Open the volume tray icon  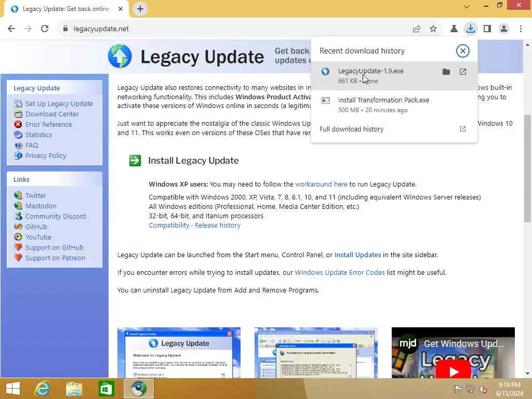[483, 389]
